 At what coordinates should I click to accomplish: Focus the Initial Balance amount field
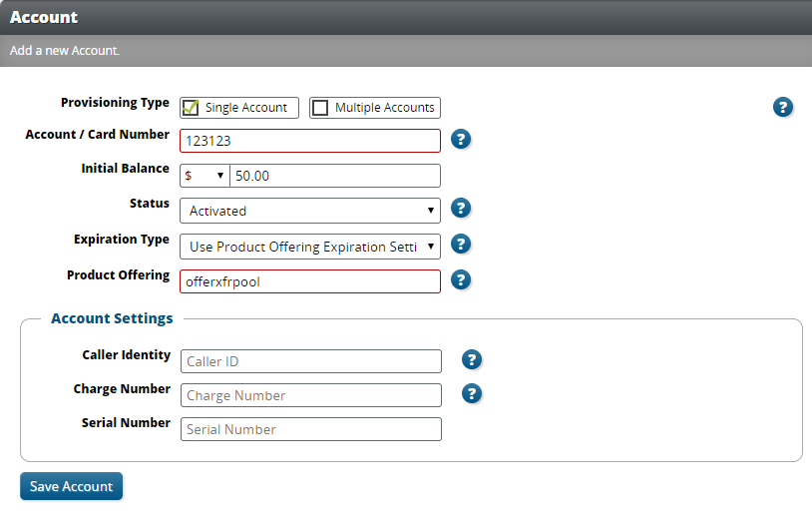334,176
